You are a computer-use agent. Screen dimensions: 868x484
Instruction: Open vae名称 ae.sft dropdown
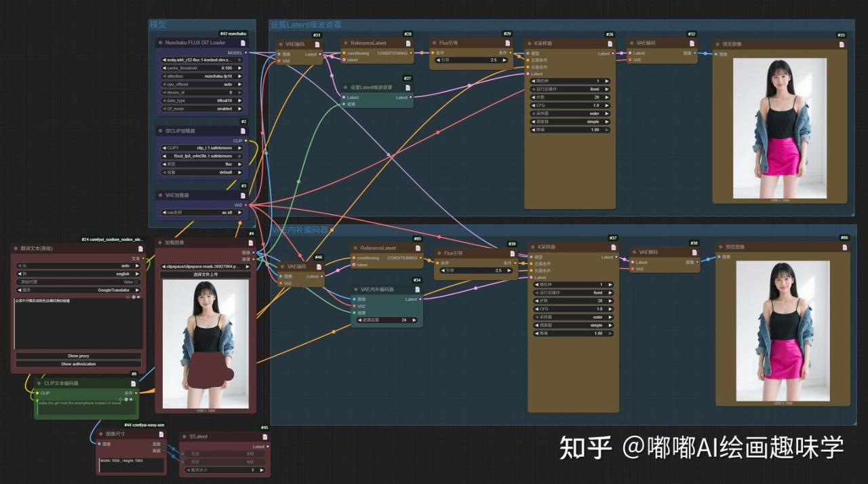pyautogui.click(x=203, y=212)
